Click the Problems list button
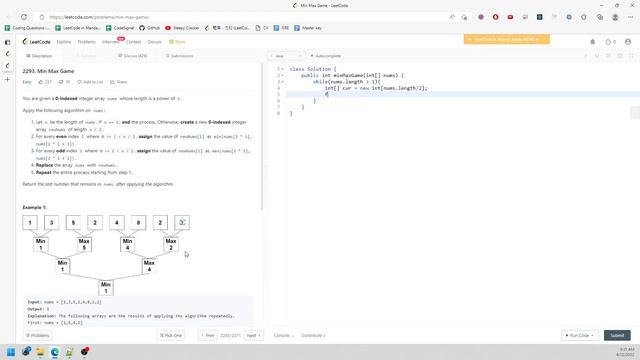The height and width of the screenshot is (360, 640). pyautogui.click(x=37, y=336)
